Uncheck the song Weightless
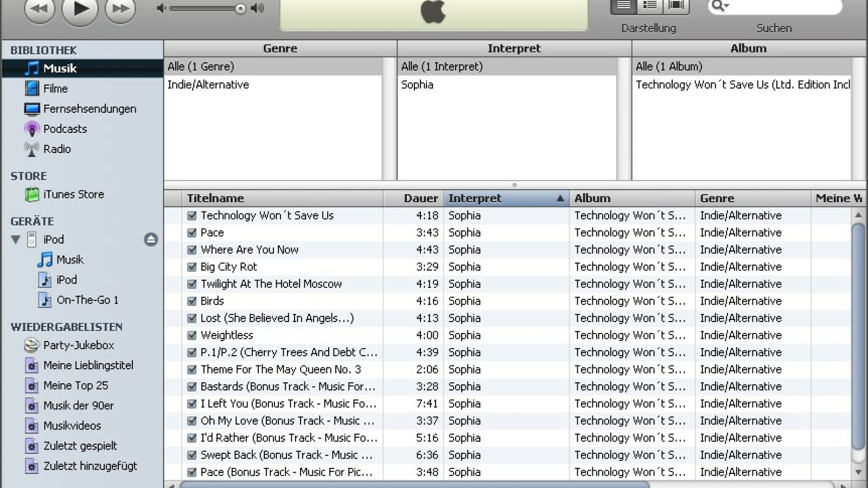Viewport: 868px width, 488px height. click(192, 335)
